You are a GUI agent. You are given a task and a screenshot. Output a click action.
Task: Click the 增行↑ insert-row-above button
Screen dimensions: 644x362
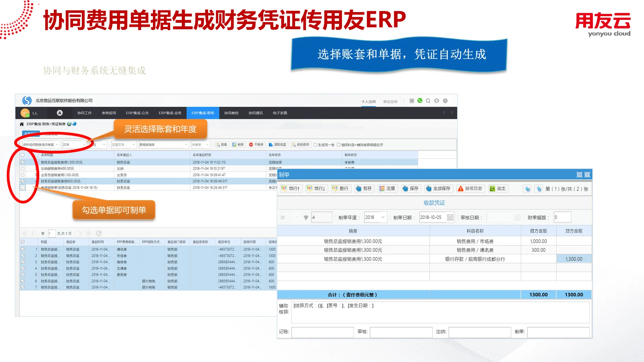point(291,189)
